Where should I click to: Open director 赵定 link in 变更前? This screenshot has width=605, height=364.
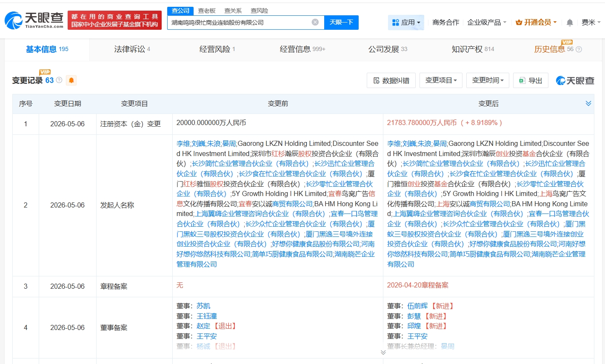(203, 326)
